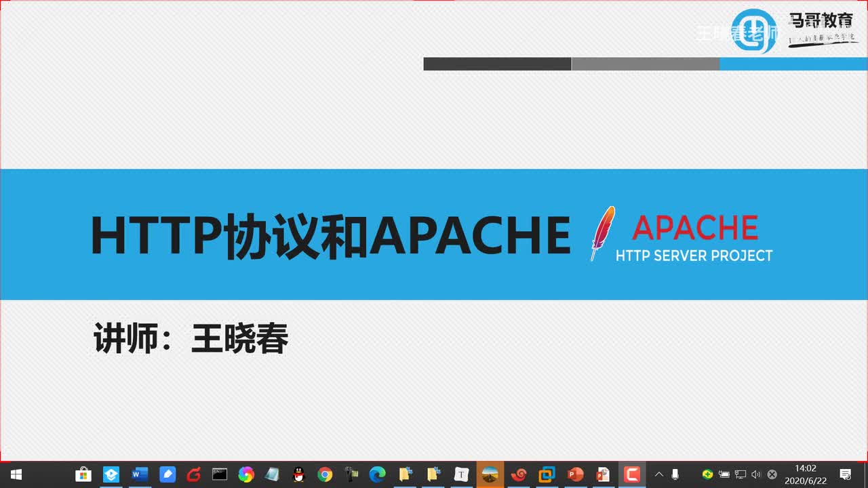Open the Windows Start menu

point(16,474)
